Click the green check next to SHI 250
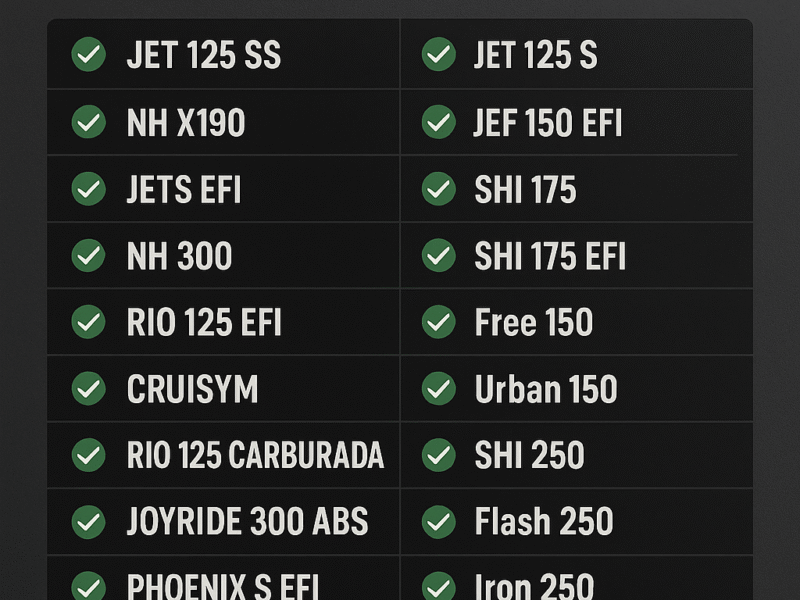Screen dimensions: 800x600 click(439, 455)
